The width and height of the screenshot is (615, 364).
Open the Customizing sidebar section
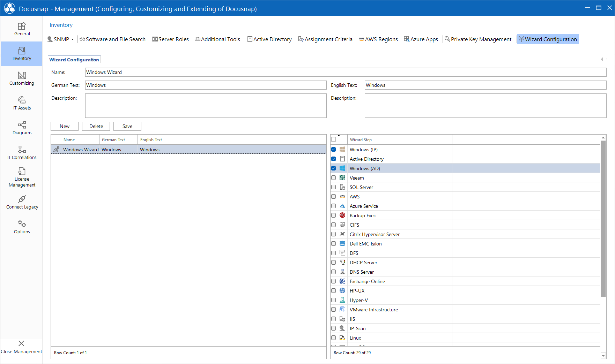tap(22, 78)
